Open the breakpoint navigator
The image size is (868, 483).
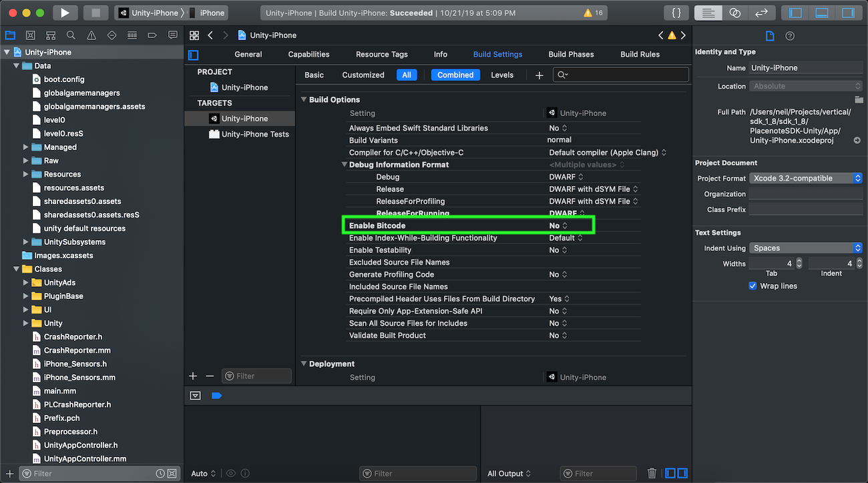coord(152,35)
